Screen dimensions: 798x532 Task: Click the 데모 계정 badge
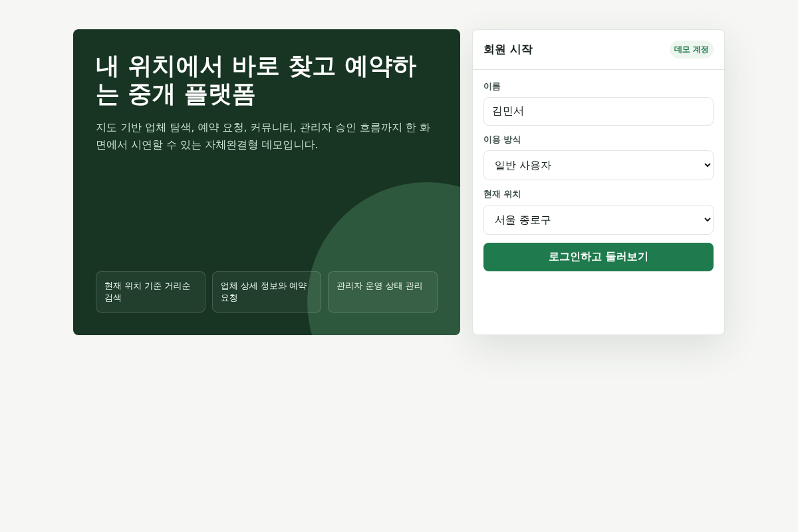pos(691,49)
